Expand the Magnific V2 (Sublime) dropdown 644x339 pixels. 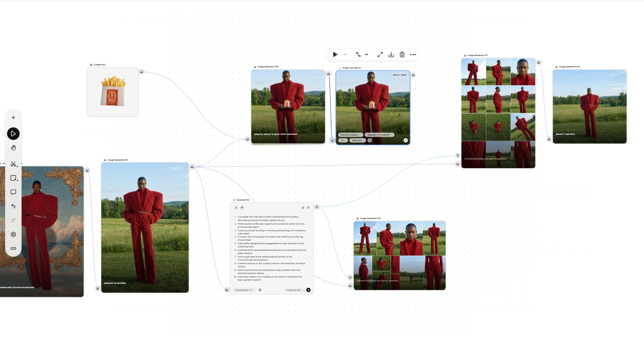pyautogui.click(x=379, y=135)
